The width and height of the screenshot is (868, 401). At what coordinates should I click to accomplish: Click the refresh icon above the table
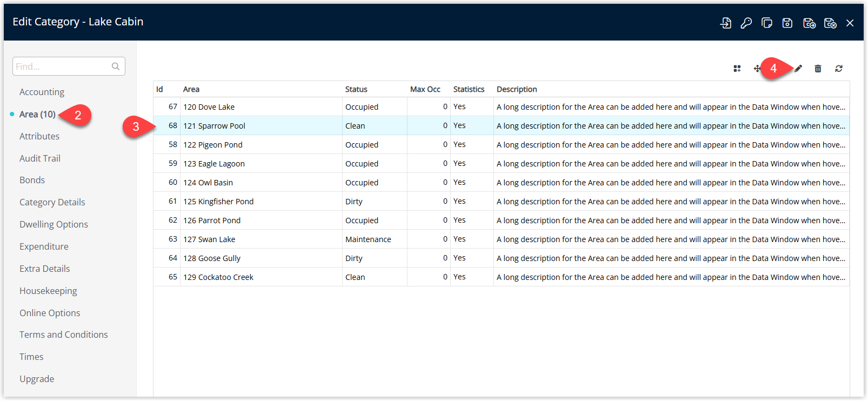click(838, 69)
